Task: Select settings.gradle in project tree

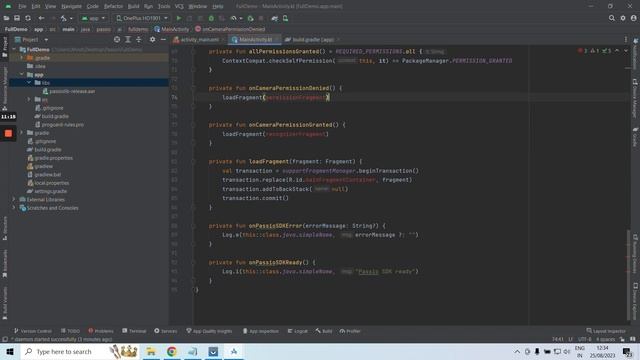Action: 51,191
